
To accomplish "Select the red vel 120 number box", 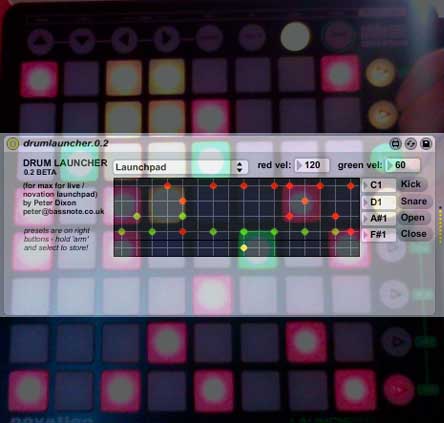I will pos(312,165).
